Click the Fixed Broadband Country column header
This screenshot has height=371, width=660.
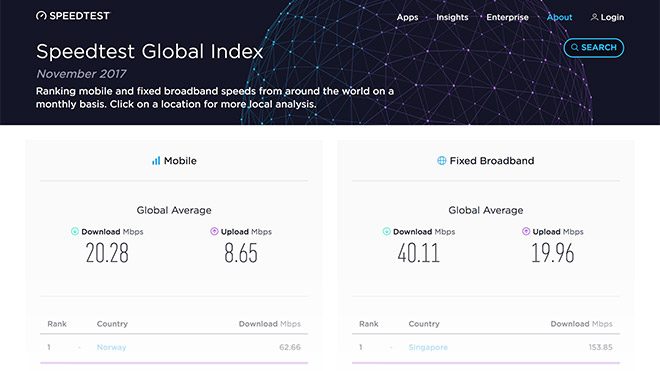pyautogui.click(x=424, y=324)
